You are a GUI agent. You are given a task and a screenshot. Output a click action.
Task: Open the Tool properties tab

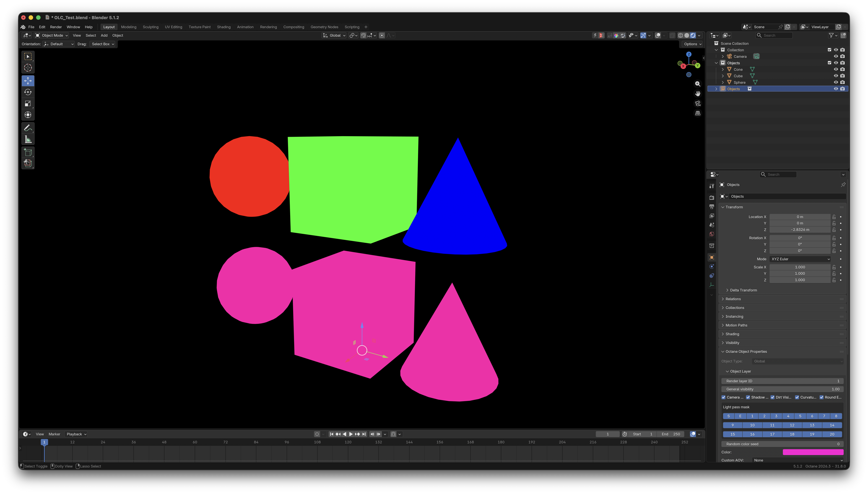point(712,186)
